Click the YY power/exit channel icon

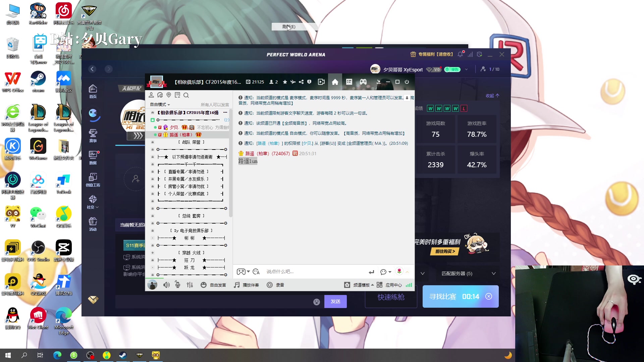[x=407, y=82]
